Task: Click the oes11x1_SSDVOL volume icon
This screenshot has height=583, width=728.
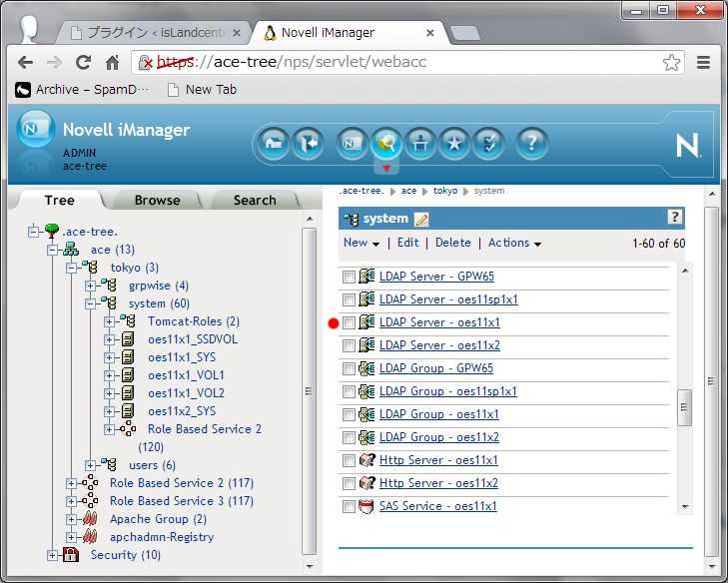Action: point(128,339)
